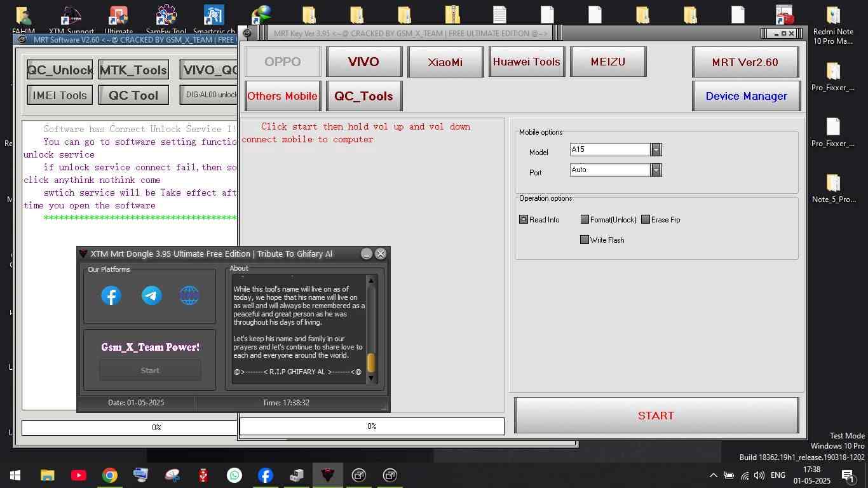This screenshot has height=488, width=868.
Task: Expand the Port dropdown showing Auto
Action: point(656,170)
